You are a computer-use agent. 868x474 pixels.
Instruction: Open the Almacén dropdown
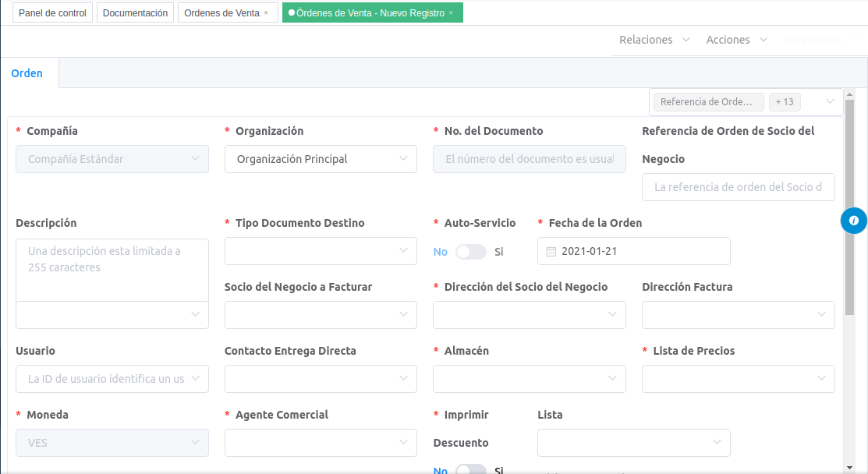point(529,379)
